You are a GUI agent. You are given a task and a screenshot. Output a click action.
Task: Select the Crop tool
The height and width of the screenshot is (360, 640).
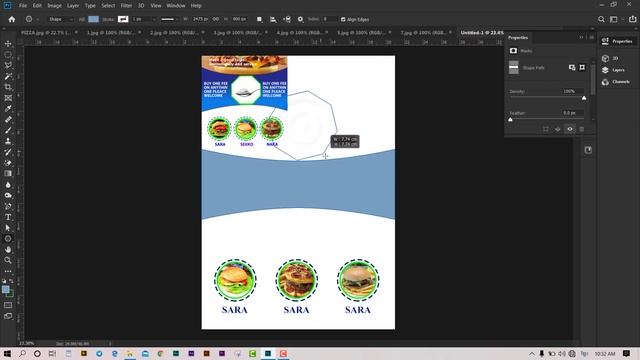pyautogui.click(x=8, y=87)
